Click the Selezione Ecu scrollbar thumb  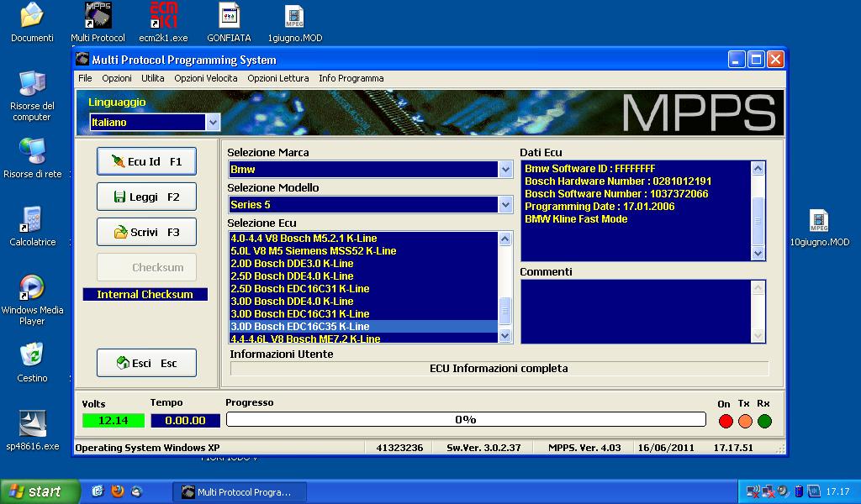[x=505, y=311]
